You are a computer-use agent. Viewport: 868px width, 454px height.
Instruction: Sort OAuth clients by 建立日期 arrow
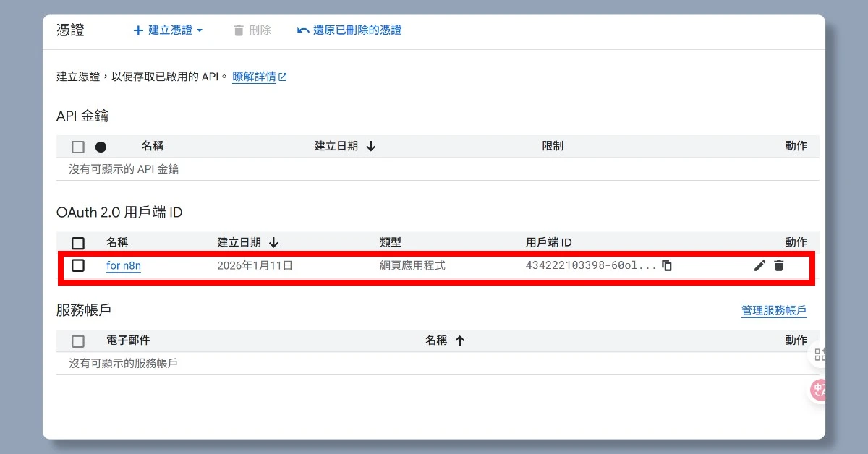click(x=273, y=242)
